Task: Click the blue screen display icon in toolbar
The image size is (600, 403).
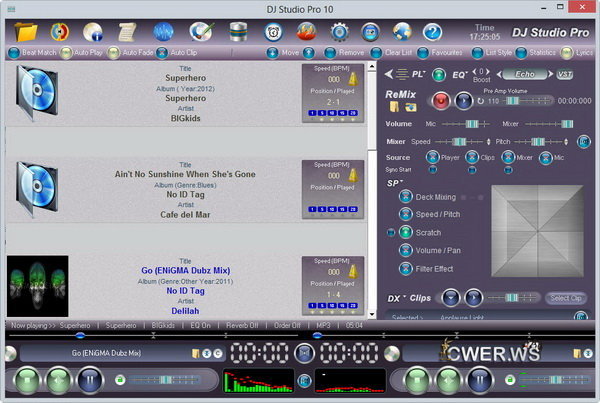Action: point(370,33)
